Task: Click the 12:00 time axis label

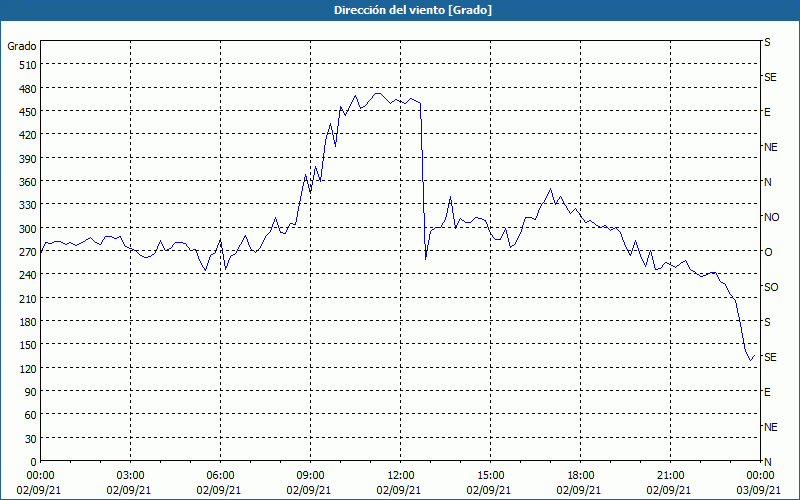Action: click(x=401, y=476)
